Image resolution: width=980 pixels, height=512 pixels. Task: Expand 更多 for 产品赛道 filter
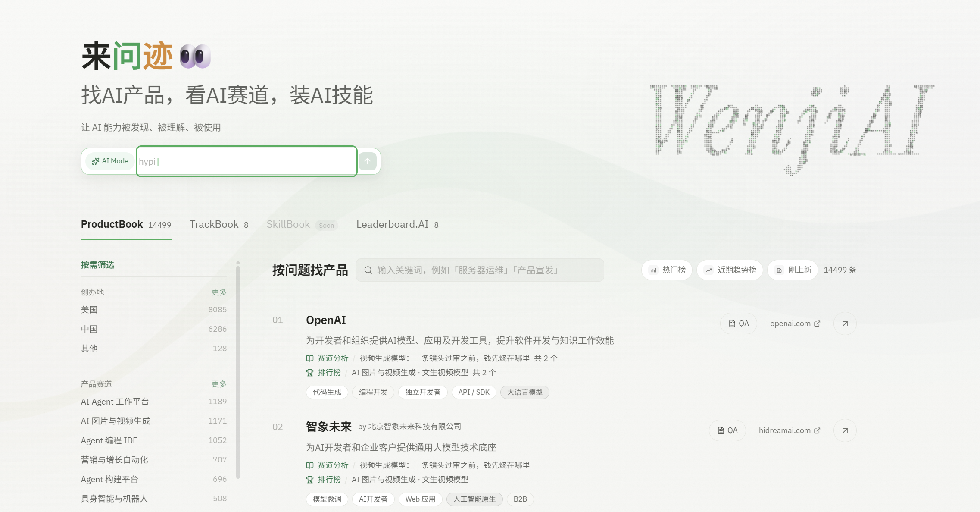tap(219, 384)
